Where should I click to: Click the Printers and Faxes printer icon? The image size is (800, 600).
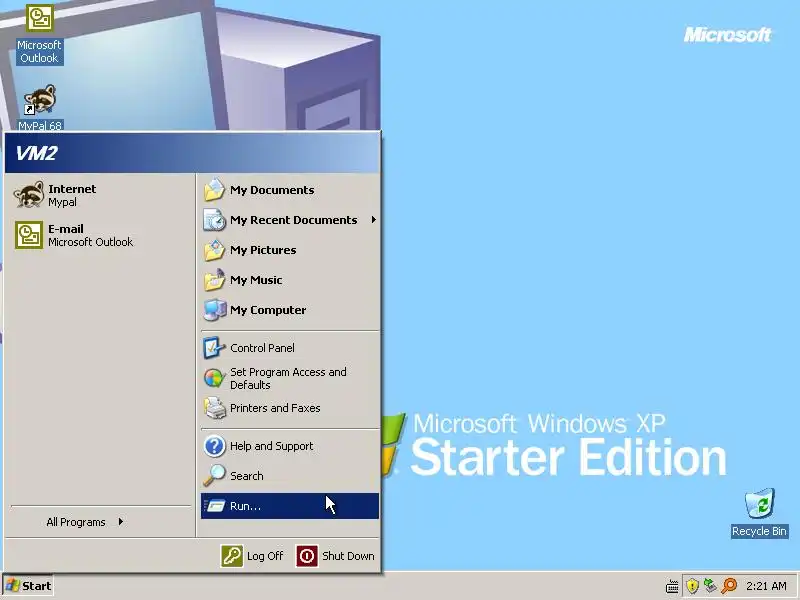point(214,408)
